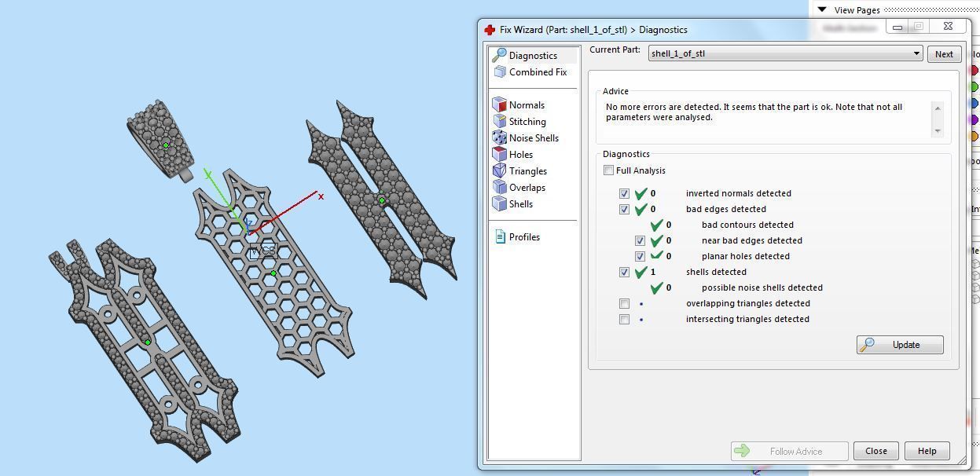
Task: Click the Follow Advice button
Action: (x=789, y=452)
